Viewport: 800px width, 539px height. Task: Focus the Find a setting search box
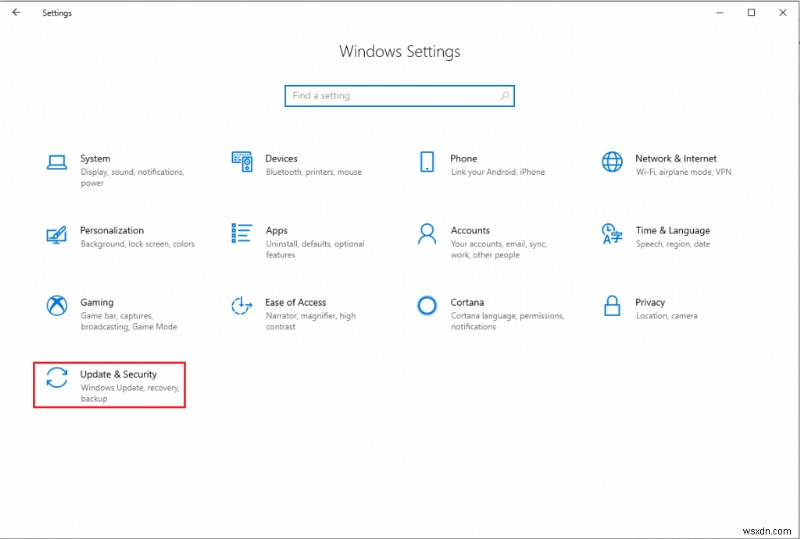[x=399, y=96]
